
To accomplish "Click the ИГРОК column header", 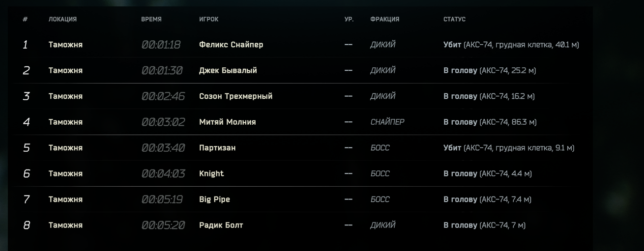I will pos(208,19).
